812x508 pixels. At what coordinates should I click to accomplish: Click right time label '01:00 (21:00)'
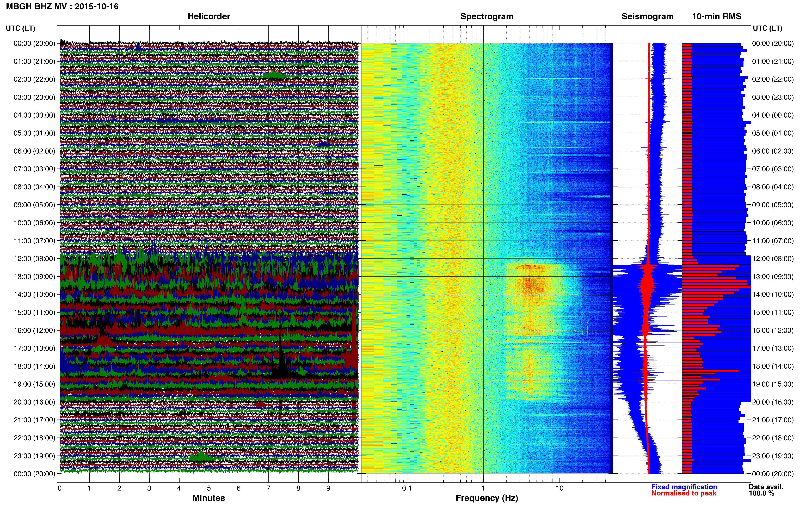coord(773,62)
